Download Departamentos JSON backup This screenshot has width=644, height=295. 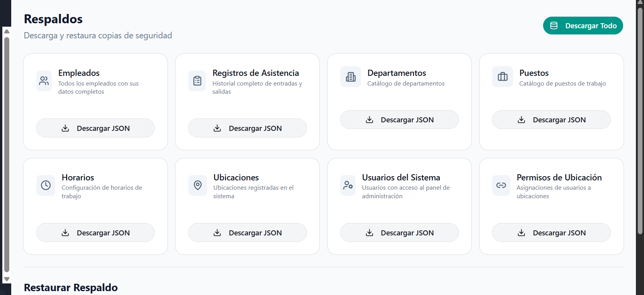399,120
